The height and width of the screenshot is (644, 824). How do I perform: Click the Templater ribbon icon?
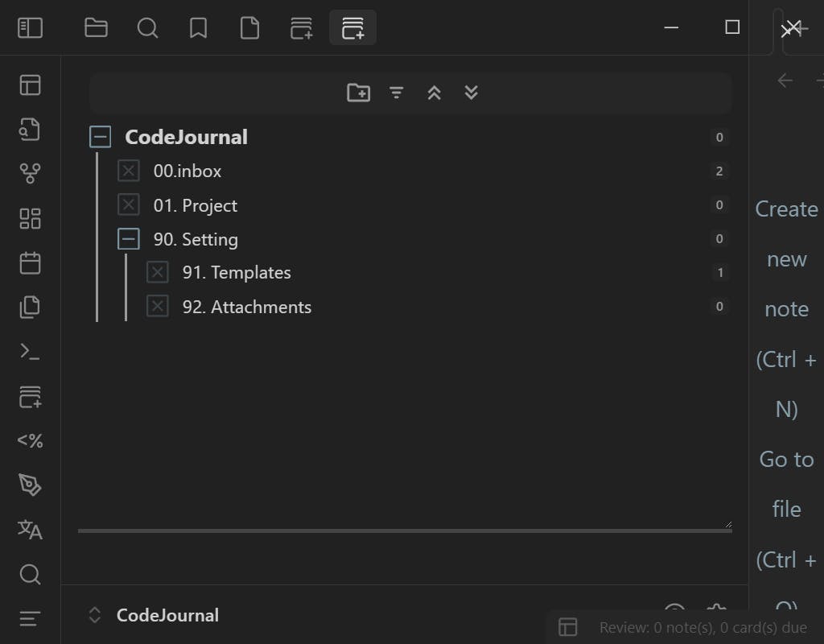(x=30, y=440)
